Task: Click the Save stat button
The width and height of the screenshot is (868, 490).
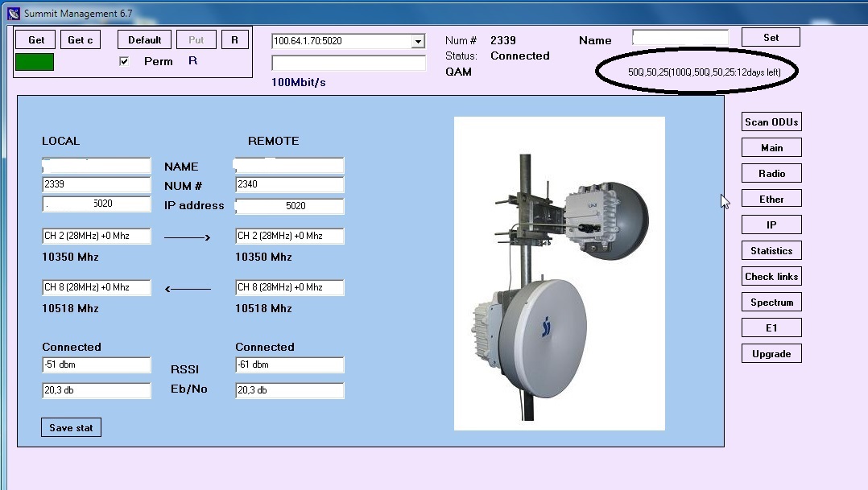Action: (x=71, y=427)
